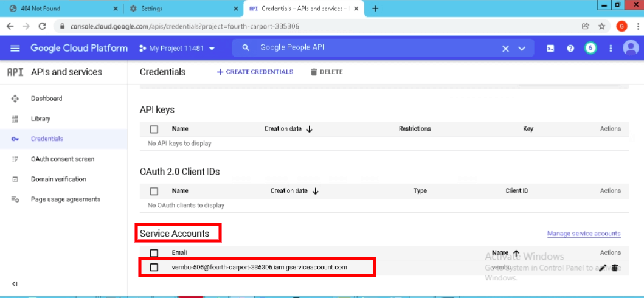Screen dimensions: 644x298
Task: Click the Domain verification icon
Action: pos(15,179)
